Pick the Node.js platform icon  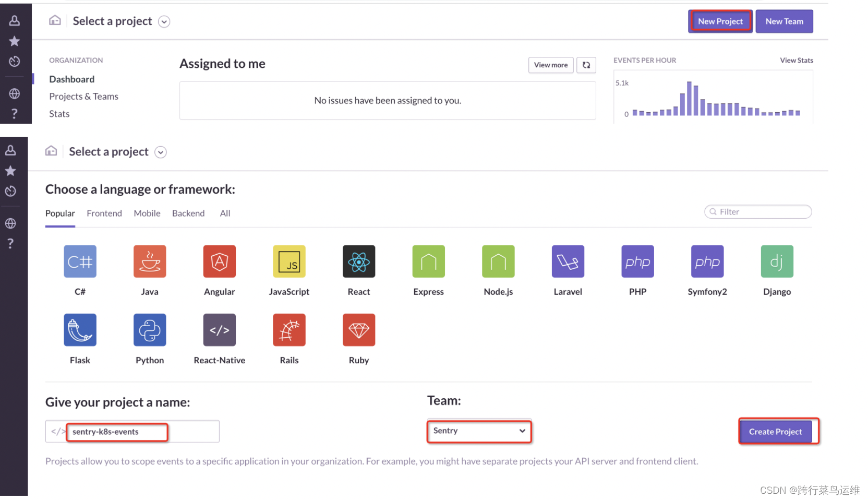pyautogui.click(x=498, y=261)
